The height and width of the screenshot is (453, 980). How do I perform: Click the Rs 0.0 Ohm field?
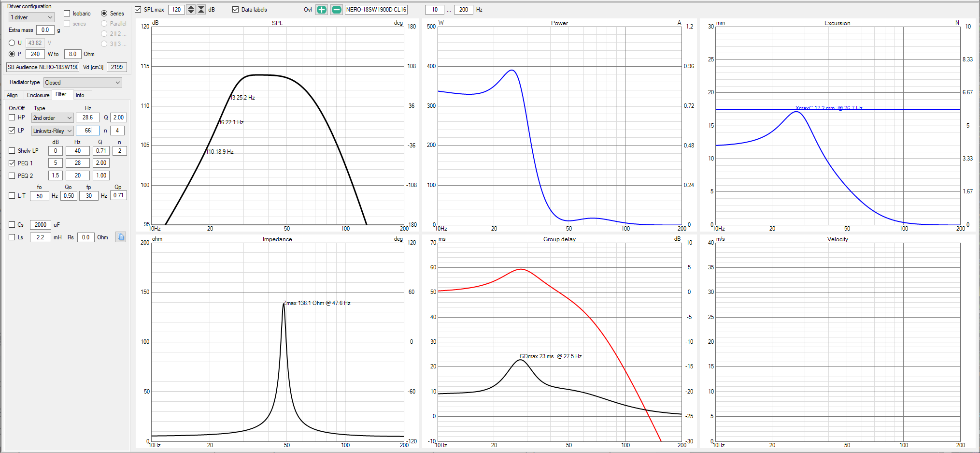point(86,237)
